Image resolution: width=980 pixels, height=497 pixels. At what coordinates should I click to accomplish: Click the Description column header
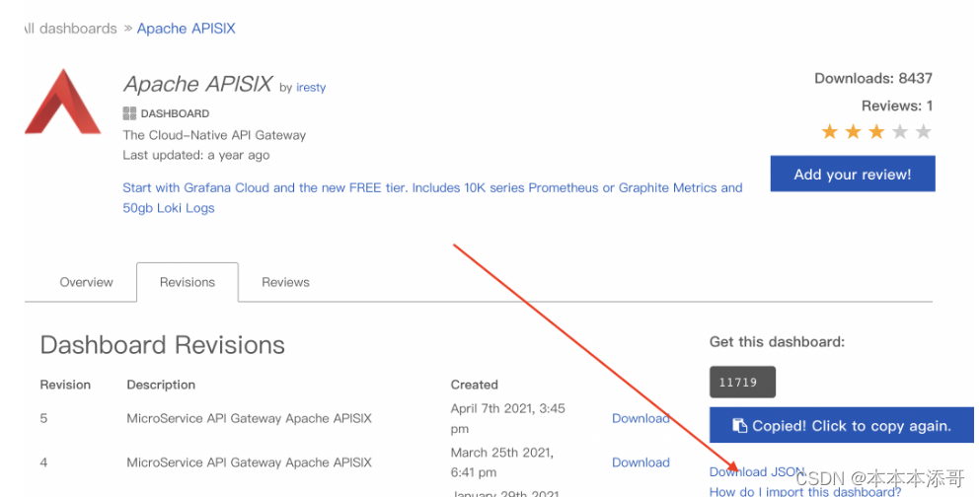(x=161, y=385)
